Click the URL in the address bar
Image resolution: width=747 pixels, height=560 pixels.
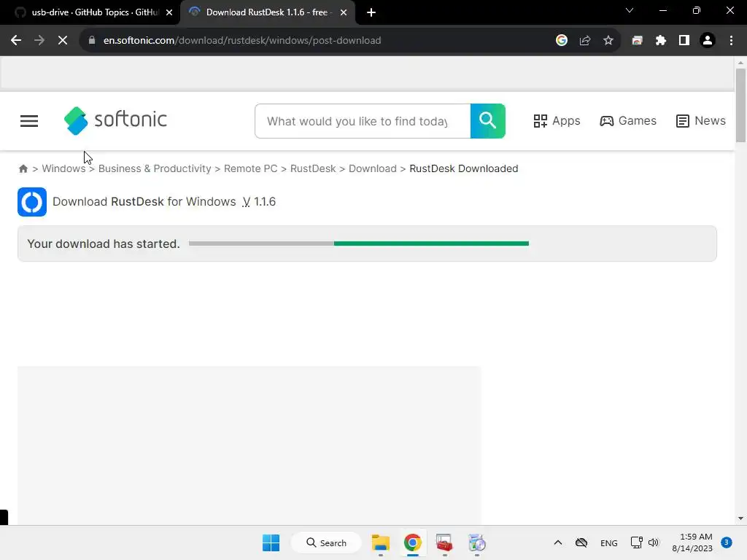(x=242, y=41)
